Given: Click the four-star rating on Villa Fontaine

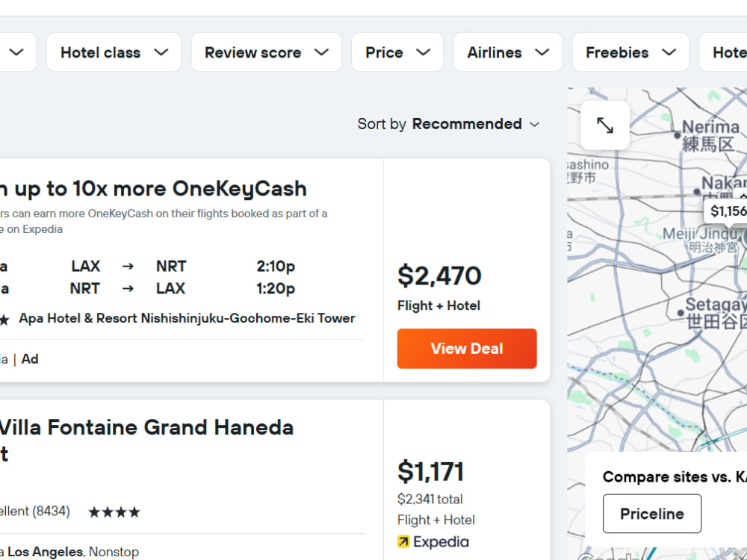Looking at the screenshot, I should [114, 512].
